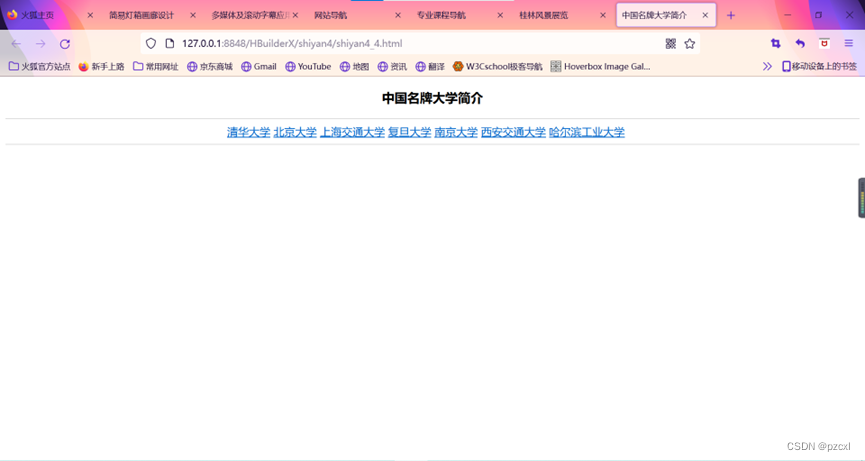This screenshot has height=461, width=865.
Task: Reload the page with refresh icon
Action: [65, 44]
